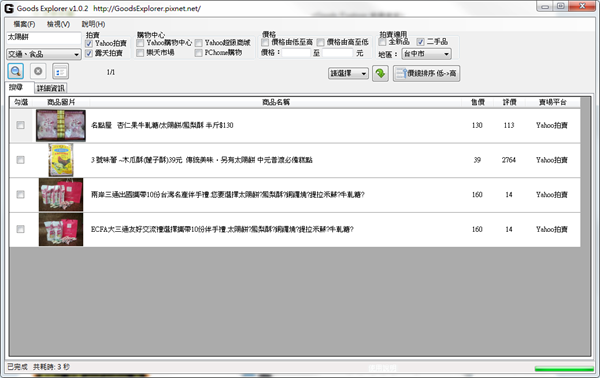This screenshot has height=378, width=600.
Task: Enable the 樂天市場 checkbox
Action: 140,53
